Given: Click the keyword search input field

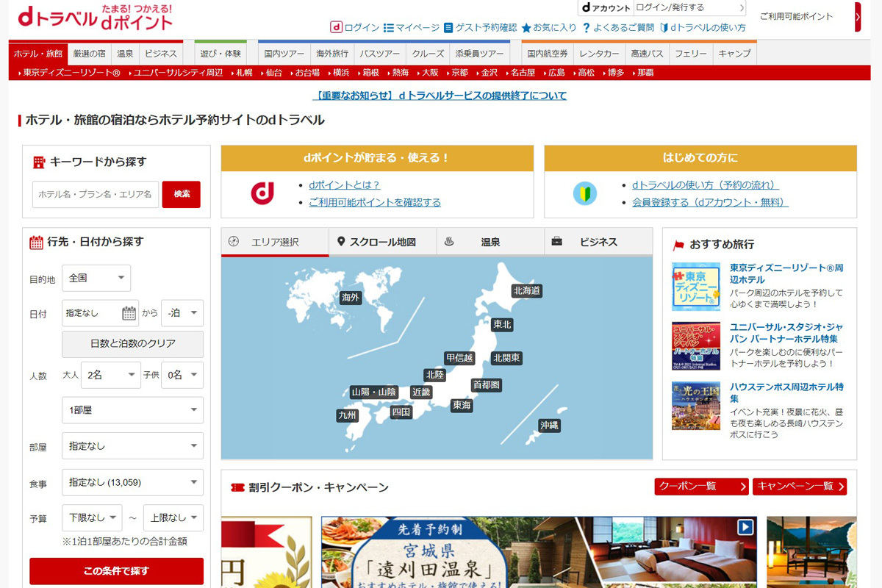Looking at the screenshot, I should 96,194.
